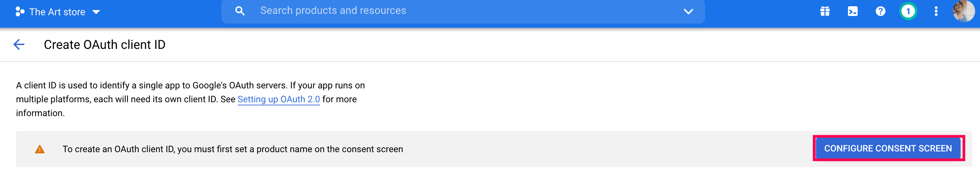This screenshot has width=980, height=183.
Task: Go back using the left arrow
Action: point(19,44)
